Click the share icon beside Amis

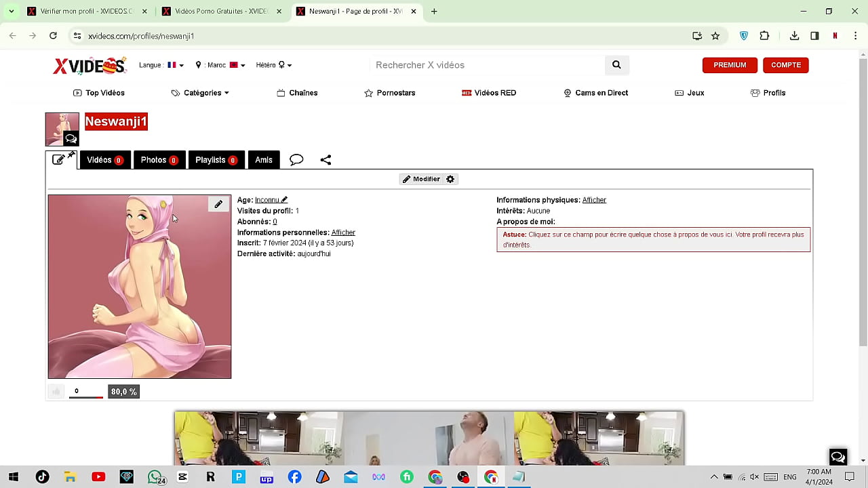coord(325,160)
